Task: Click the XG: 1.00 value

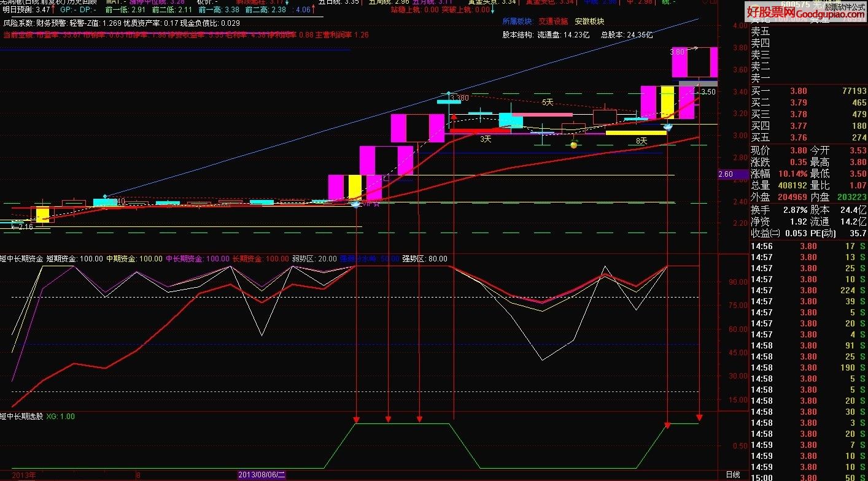Action: (61, 417)
